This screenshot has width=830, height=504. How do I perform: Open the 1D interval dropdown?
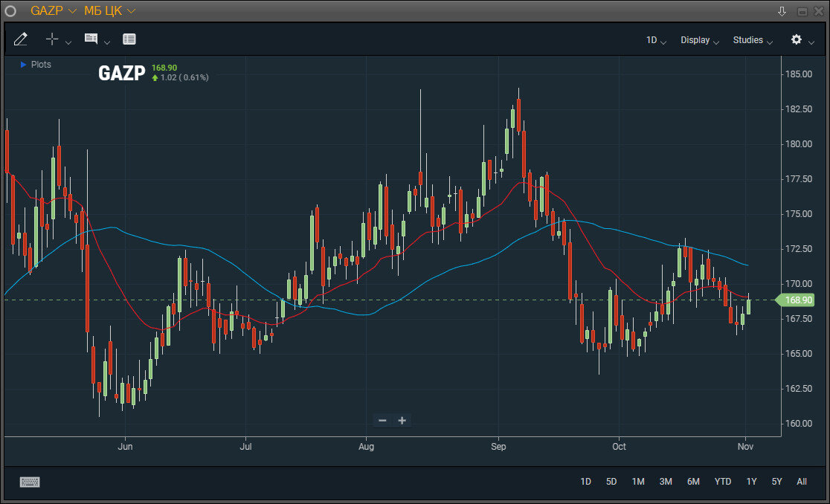[656, 40]
